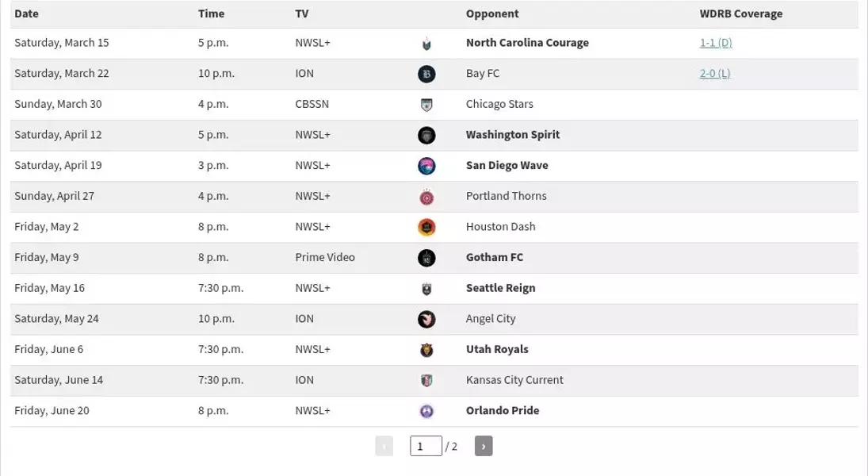Click the Bay FC team logo
Screen dimensions: 868x476
(426, 74)
